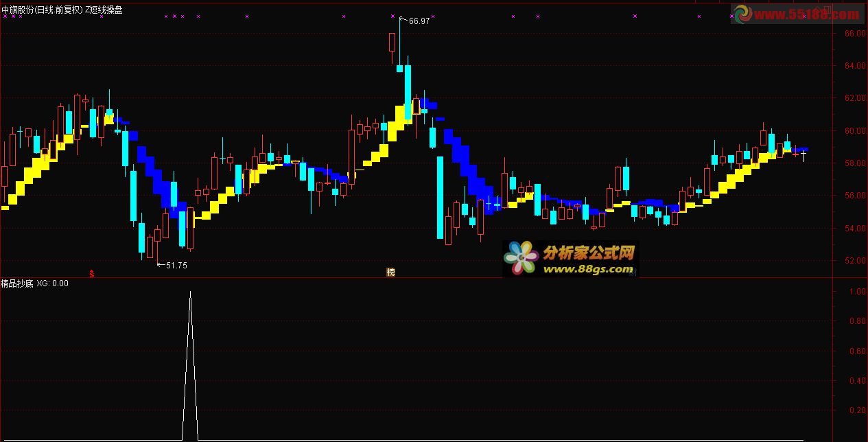This screenshot has height=442, width=868.
Task: Select the XG signal spike peak
Action: coord(190,292)
